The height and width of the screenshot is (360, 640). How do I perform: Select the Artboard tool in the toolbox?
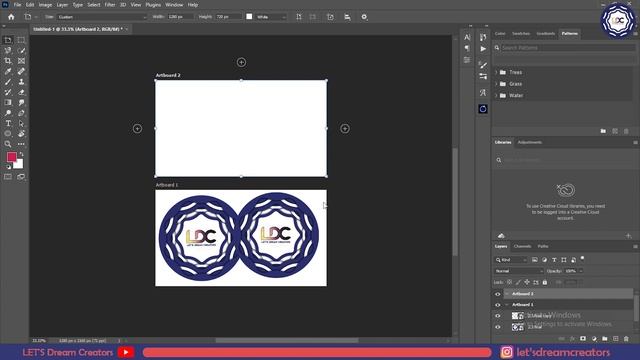(8, 40)
